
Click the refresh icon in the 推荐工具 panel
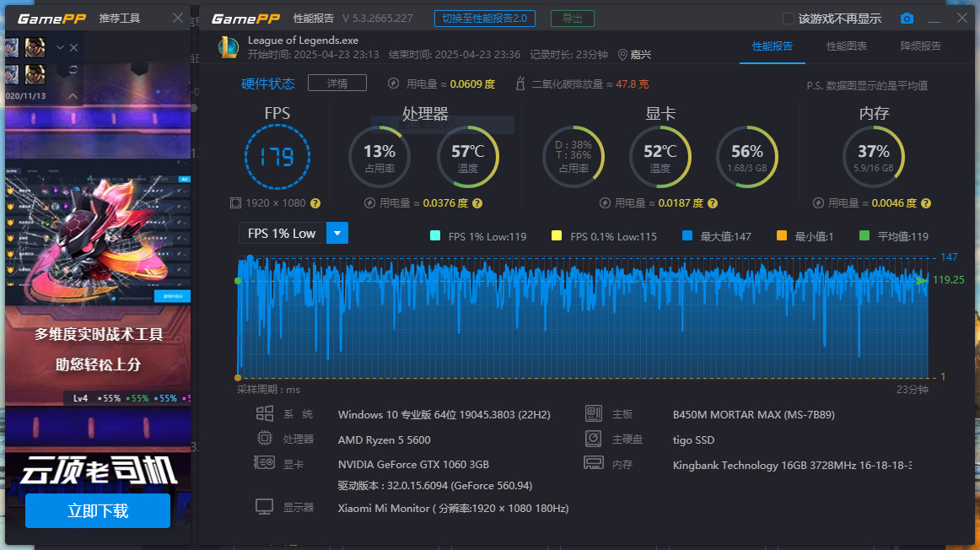[x=73, y=69]
